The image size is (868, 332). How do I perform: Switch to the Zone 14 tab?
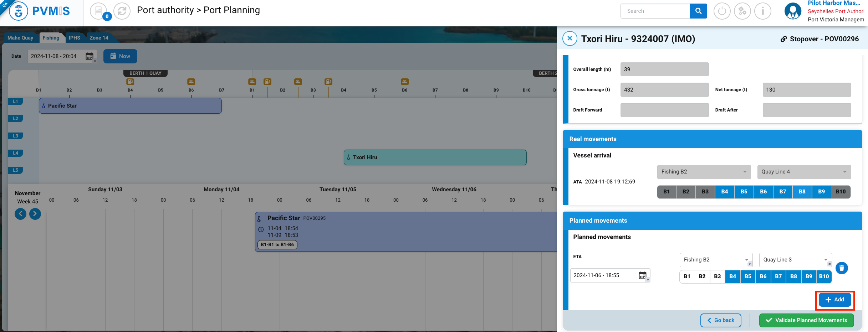(99, 38)
